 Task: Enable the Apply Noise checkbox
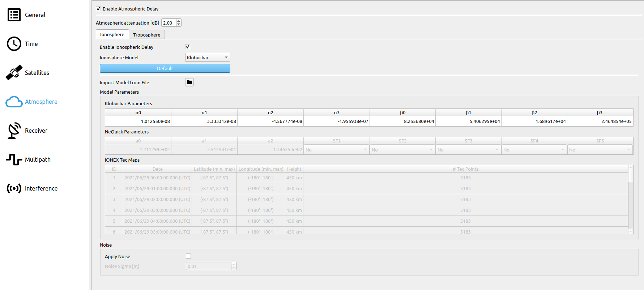(x=188, y=256)
